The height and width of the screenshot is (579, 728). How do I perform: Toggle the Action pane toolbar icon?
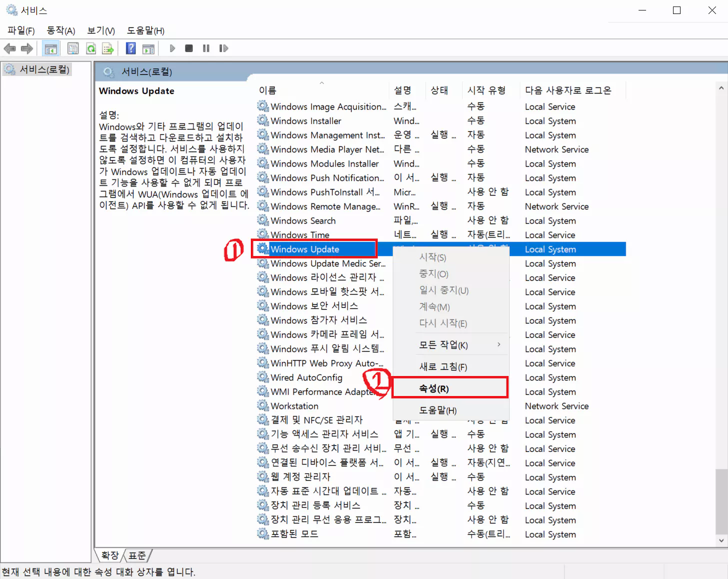pyautogui.click(x=148, y=48)
